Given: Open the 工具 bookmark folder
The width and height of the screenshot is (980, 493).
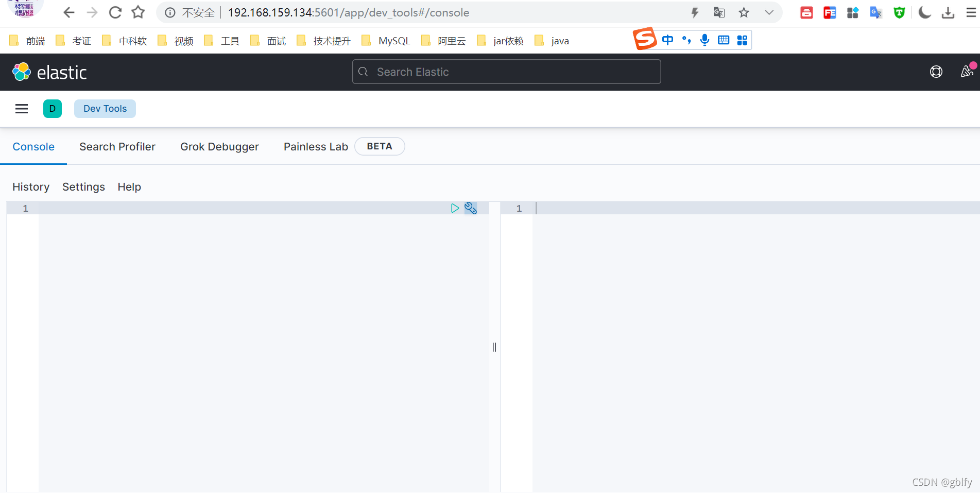Looking at the screenshot, I should point(222,41).
